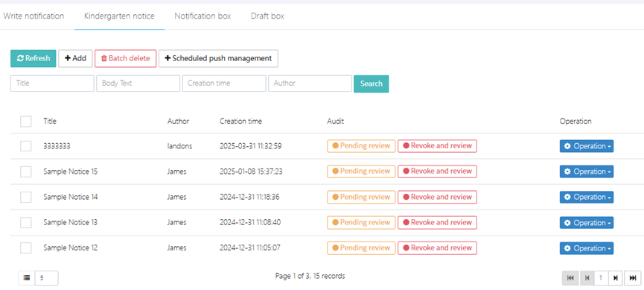The width and height of the screenshot is (644, 290).
Task: Click Revoke and review for Sample Notice 15
Action: tap(438, 171)
